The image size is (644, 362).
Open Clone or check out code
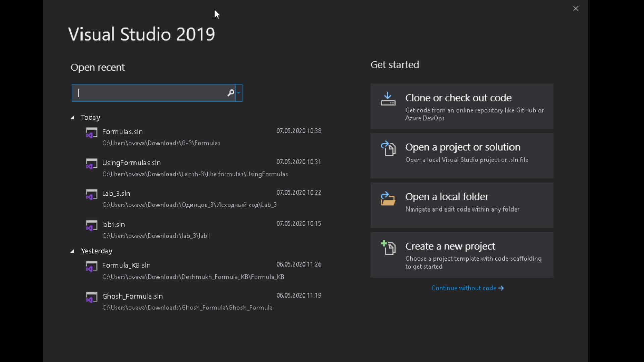click(462, 106)
